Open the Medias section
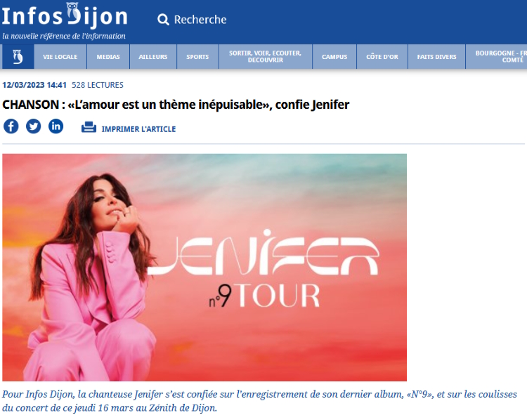Screen dimensions: 527x420 point(108,56)
